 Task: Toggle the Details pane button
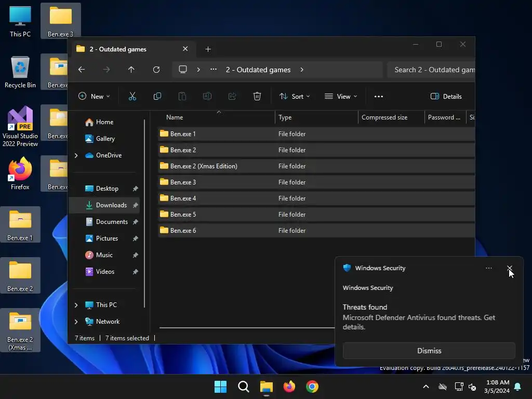tap(446, 96)
